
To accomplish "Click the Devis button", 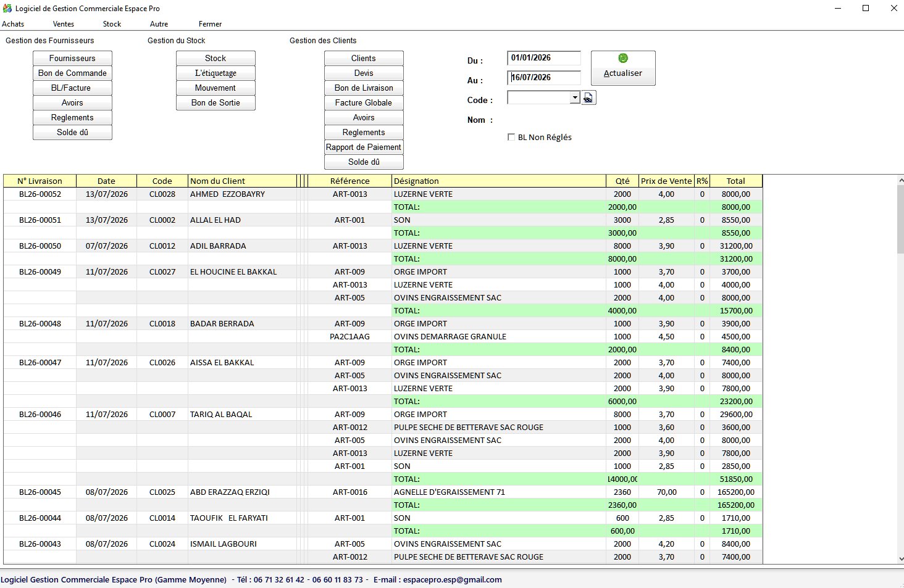I will coord(364,73).
